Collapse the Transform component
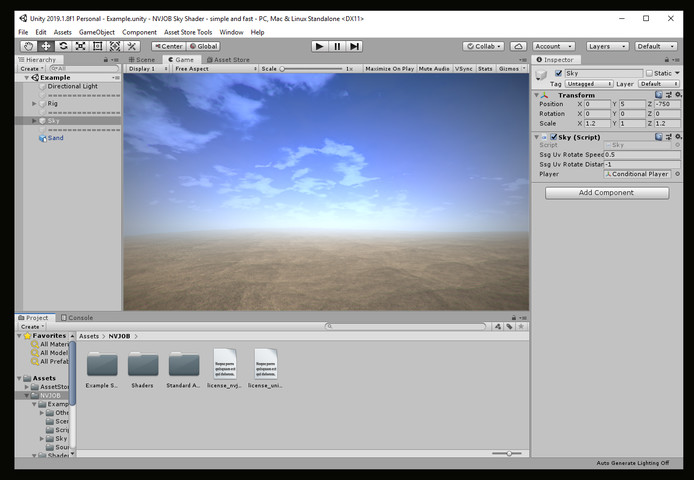Viewport: 694px width, 480px height. click(536, 95)
